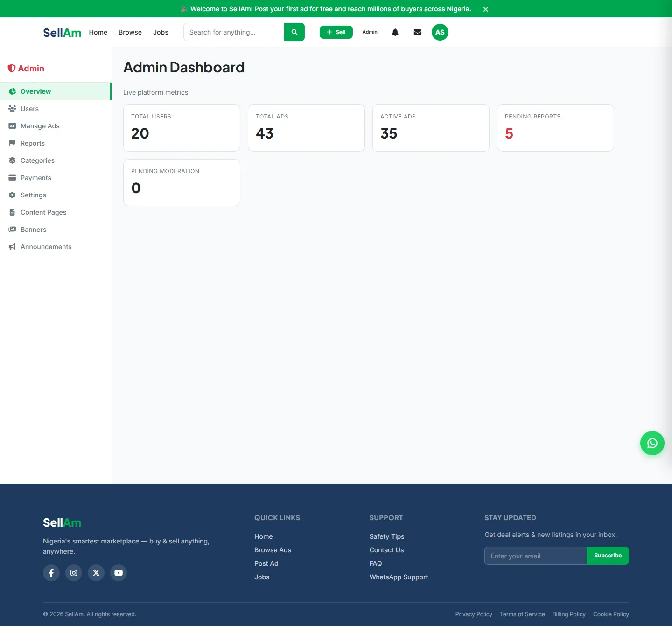Image resolution: width=672 pixels, height=626 pixels.
Task: Go to Home in top navigation
Action: coord(98,32)
